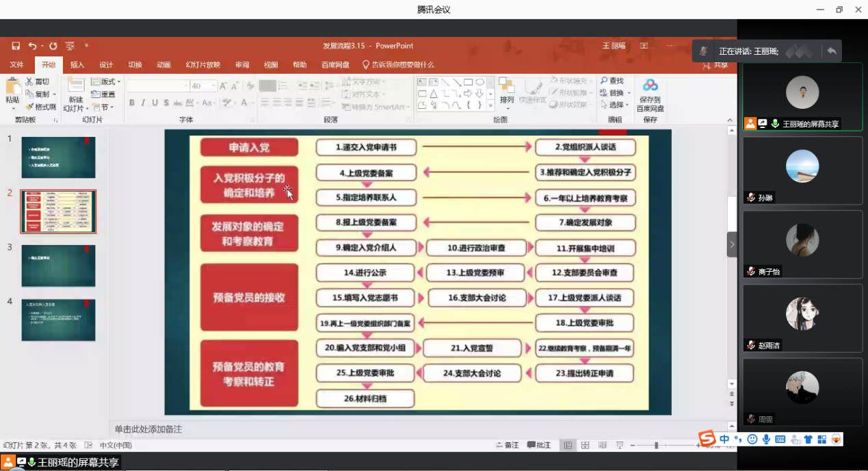The width and height of the screenshot is (868, 471).
Task: Click the Cut (剪切) scissors icon
Action: (x=30, y=81)
